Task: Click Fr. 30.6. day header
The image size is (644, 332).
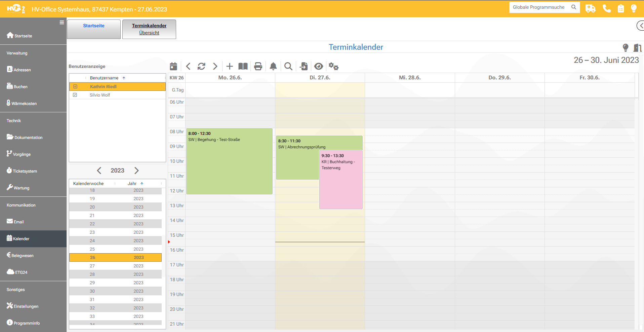Action: point(590,77)
